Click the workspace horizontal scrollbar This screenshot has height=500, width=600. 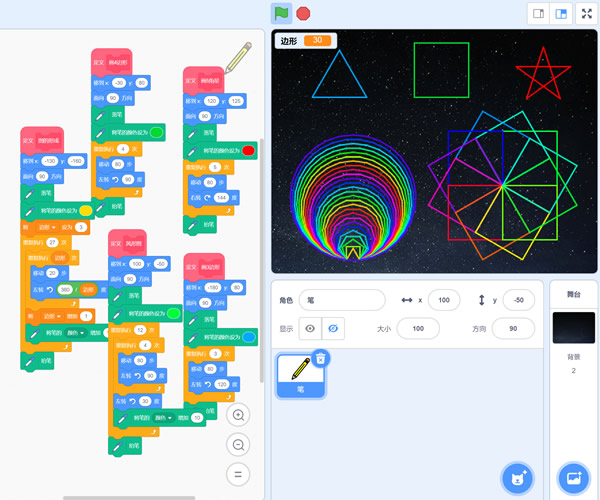pyautogui.click(x=129, y=498)
